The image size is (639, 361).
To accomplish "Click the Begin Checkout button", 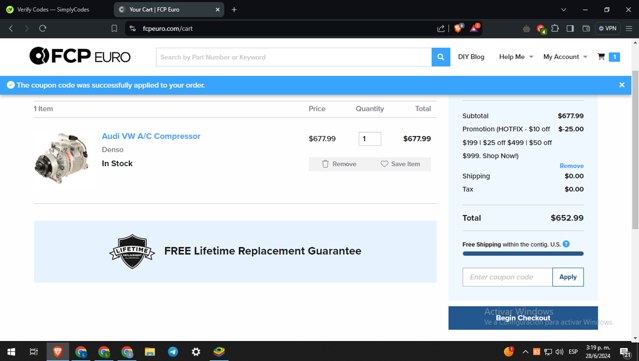I will coord(523,318).
